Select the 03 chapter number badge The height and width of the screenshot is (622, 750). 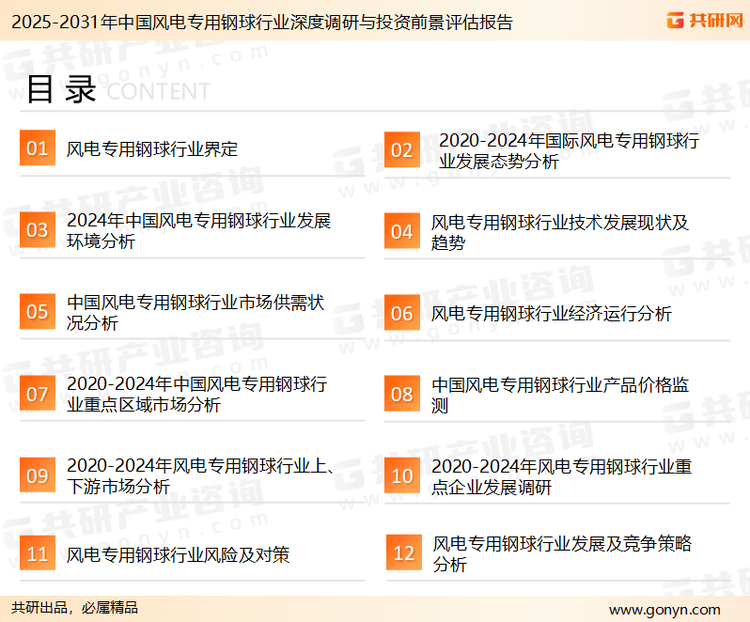(37, 231)
